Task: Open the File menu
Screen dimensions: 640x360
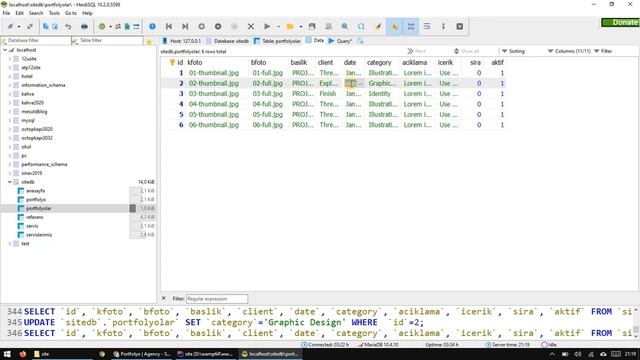Action: pyautogui.click(x=6, y=13)
